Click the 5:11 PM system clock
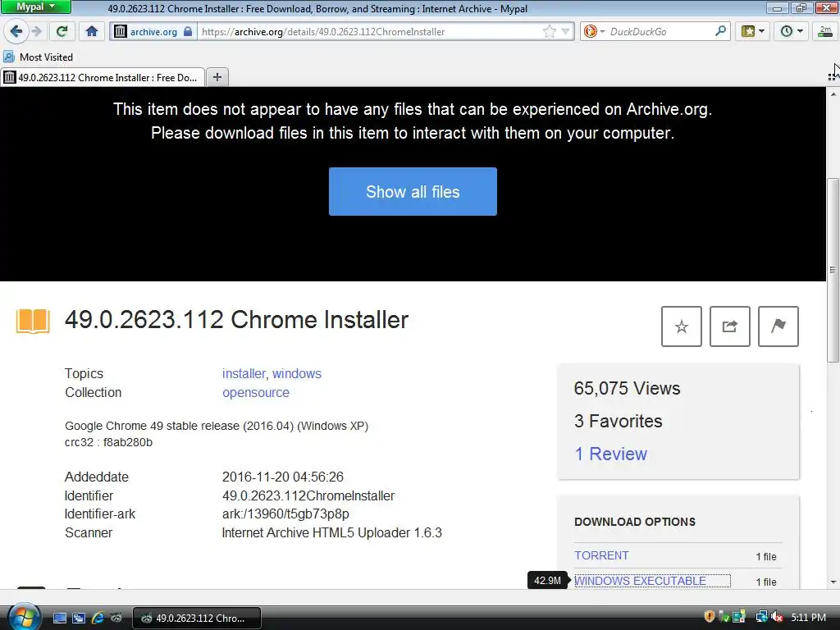The image size is (840, 630). pyautogui.click(x=808, y=618)
